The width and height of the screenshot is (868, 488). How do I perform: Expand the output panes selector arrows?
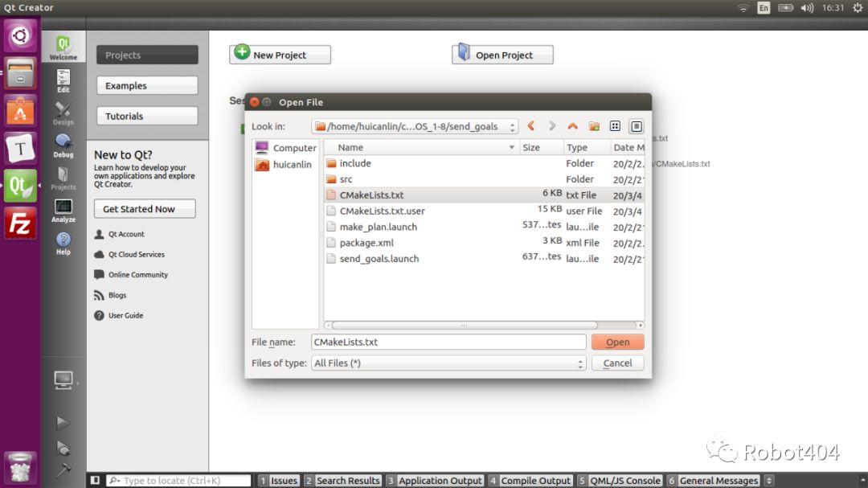point(769,481)
